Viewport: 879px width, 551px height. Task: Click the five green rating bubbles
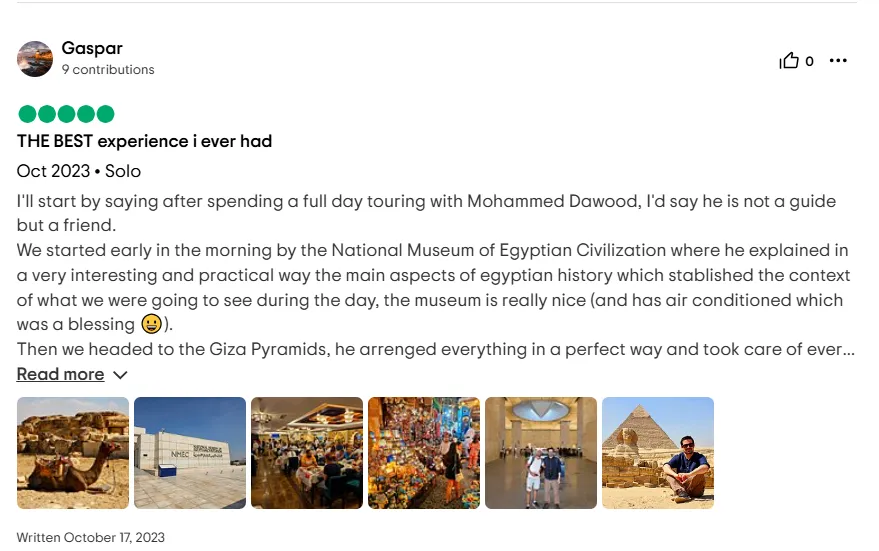pyautogui.click(x=66, y=114)
